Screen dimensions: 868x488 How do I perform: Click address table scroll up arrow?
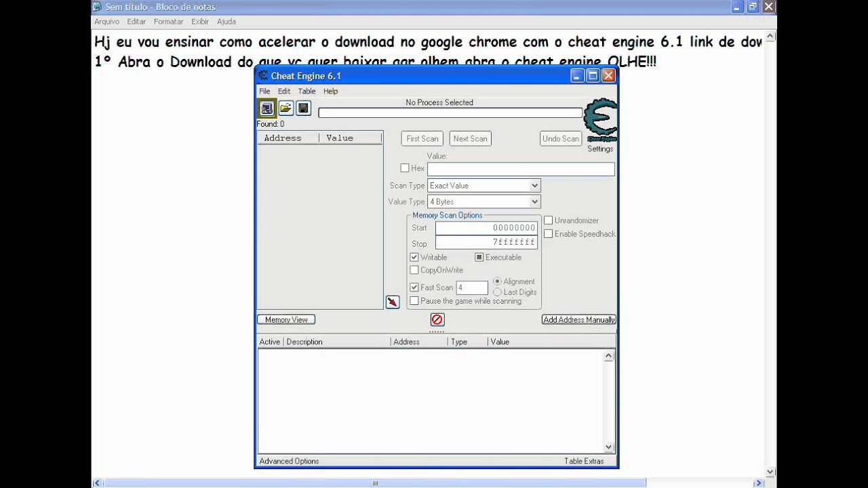tap(609, 356)
